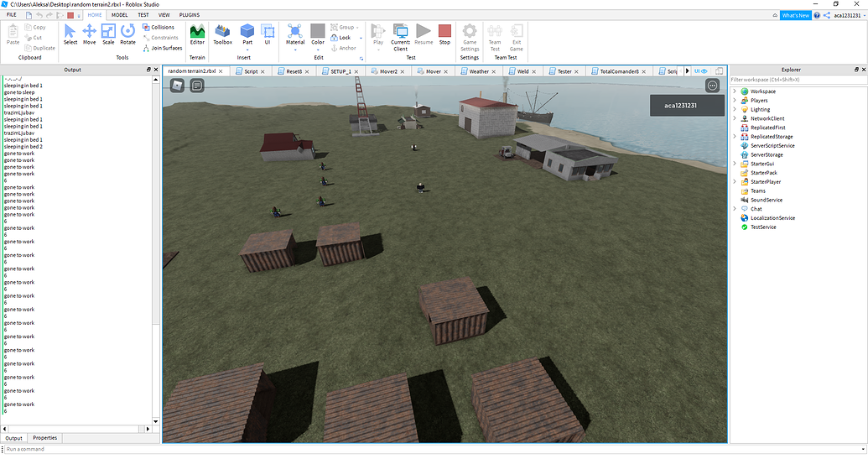This screenshot has width=868, height=459.
Task: Activate the Rotate tool
Action: point(127,34)
